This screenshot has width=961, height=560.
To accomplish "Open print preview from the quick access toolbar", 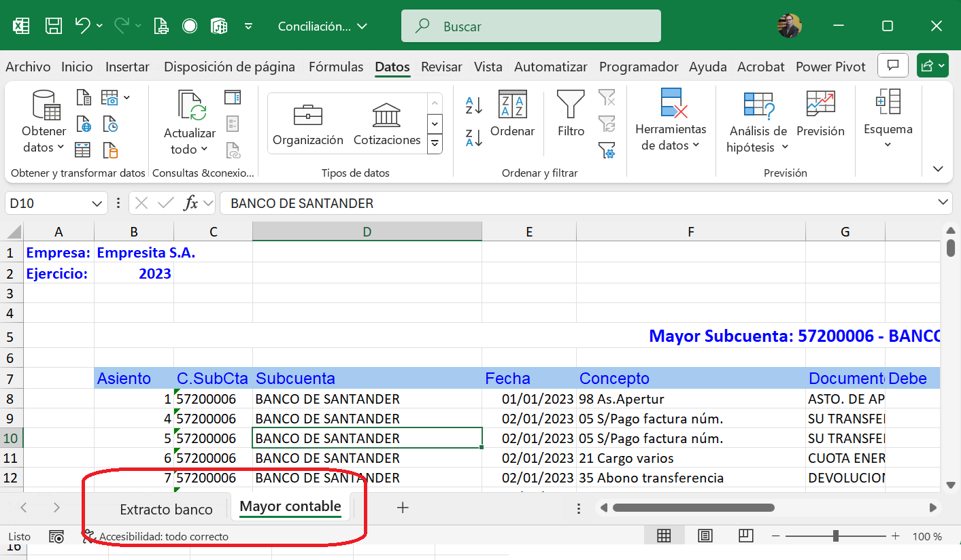I will (161, 27).
